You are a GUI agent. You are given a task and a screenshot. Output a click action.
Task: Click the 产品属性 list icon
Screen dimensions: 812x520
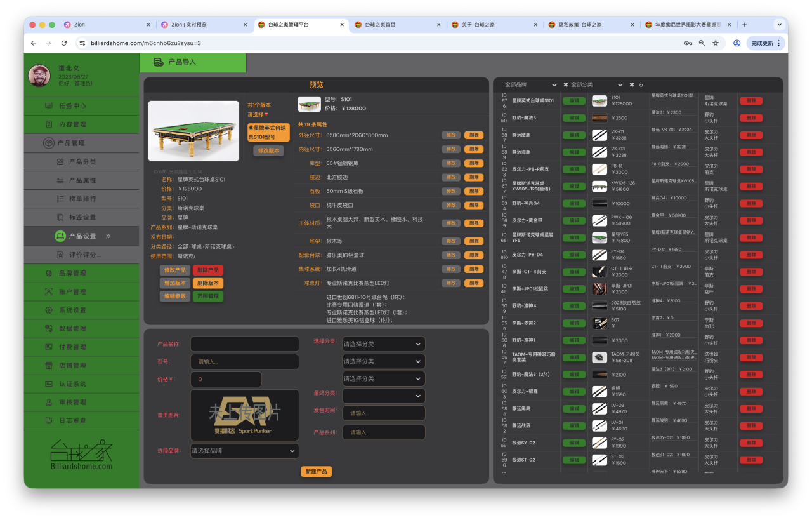[60, 180]
